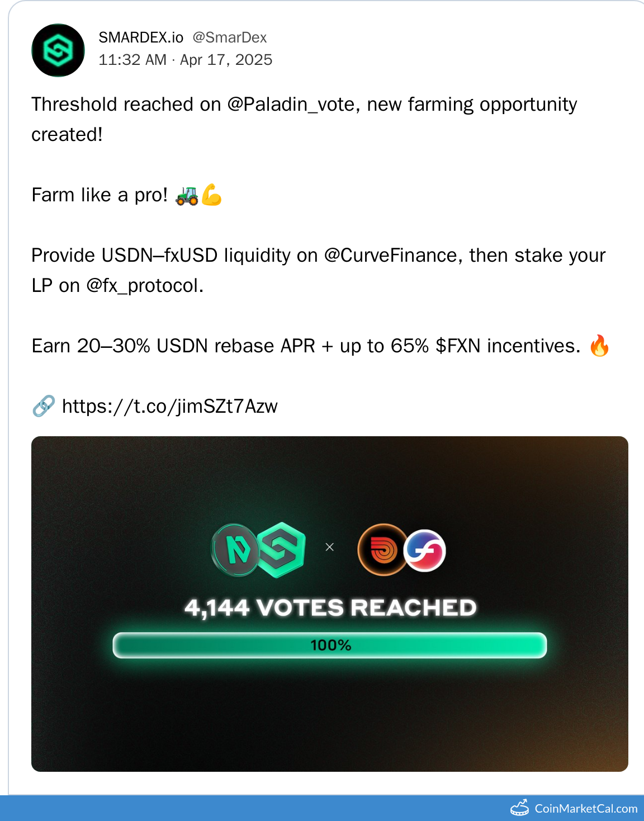The width and height of the screenshot is (644, 821).
Task: Click the 100% votes progress bar
Action: pos(330,645)
